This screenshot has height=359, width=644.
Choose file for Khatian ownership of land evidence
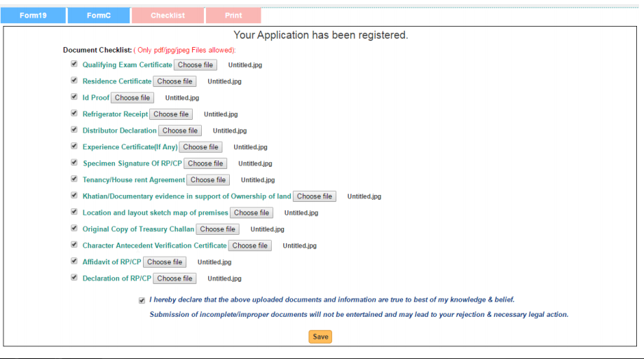(315, 196)
